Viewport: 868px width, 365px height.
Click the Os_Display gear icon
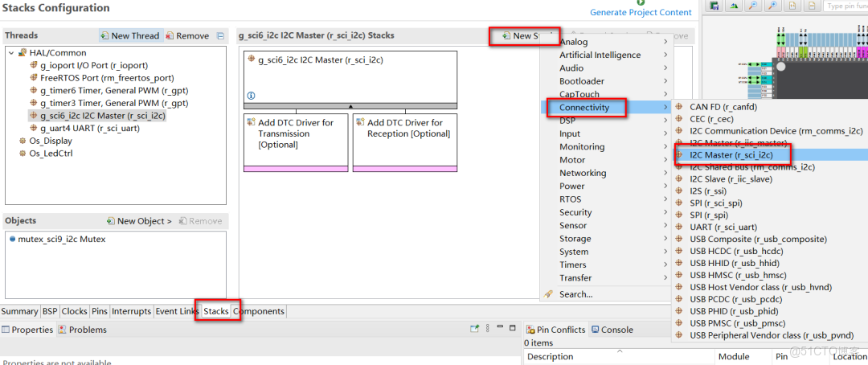(23, 141)
